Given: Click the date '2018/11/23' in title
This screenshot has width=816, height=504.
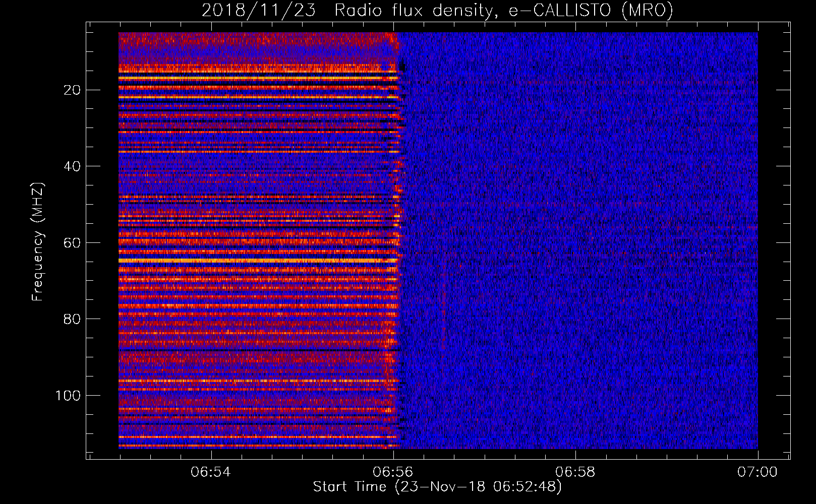Looking at the screenshot, I should click(259, 10).
